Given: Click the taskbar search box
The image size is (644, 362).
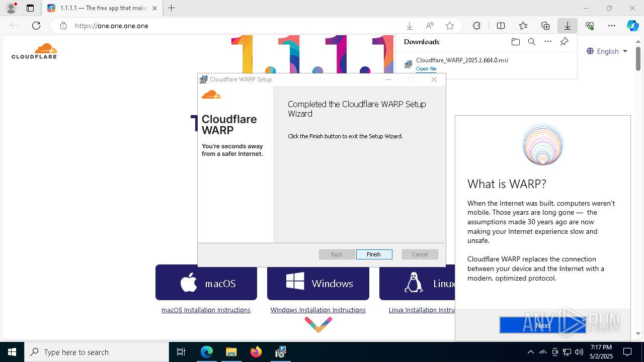Looking at the screenshot, I should 97,352.
